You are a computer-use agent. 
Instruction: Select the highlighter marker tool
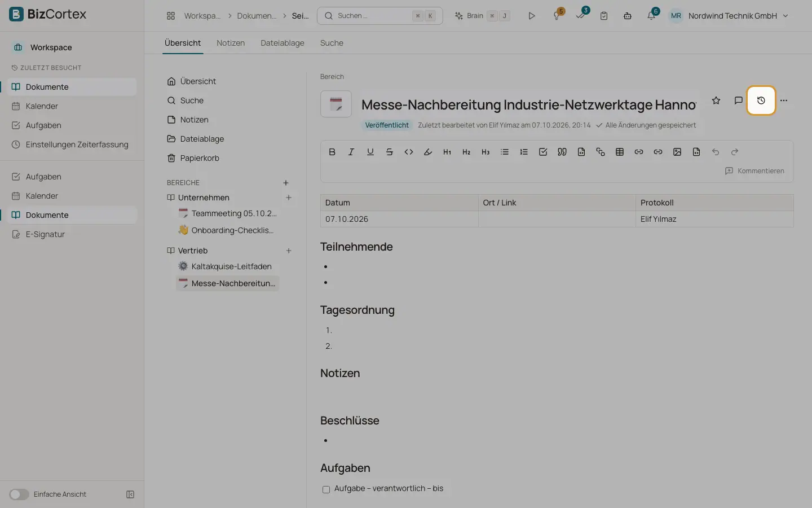[428, 152]
